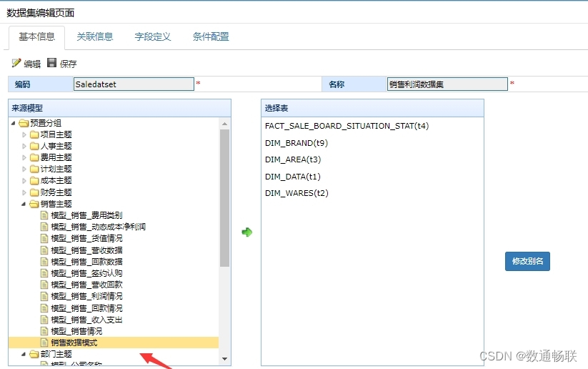Click the 修改别名 button
Viewport: 588px width, 369px height.
pos(527,261)
